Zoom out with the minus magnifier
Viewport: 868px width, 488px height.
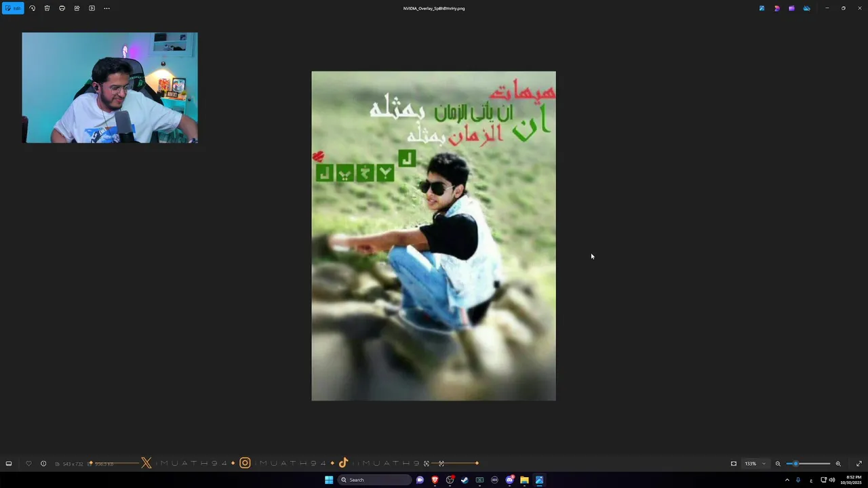click(x=778, y=464)
